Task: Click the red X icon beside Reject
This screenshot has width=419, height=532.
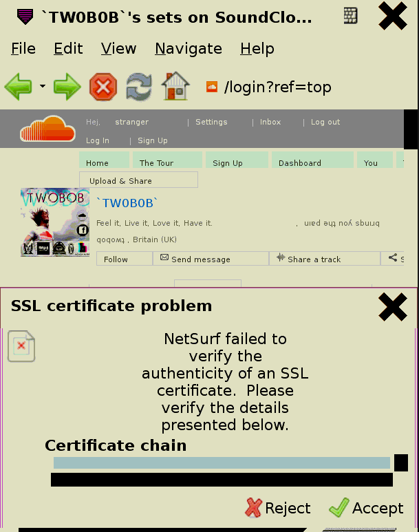Action: point(253,508)
